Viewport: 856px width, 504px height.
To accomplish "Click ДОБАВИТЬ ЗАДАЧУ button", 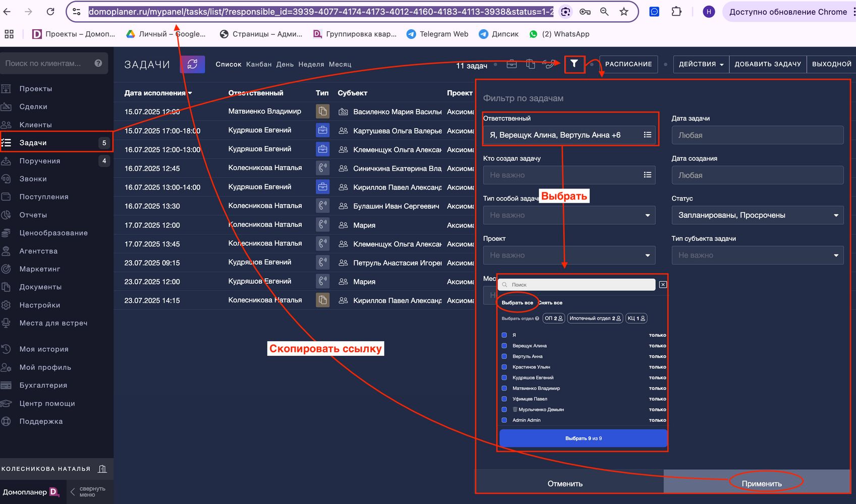I will [x=768, y=64].
